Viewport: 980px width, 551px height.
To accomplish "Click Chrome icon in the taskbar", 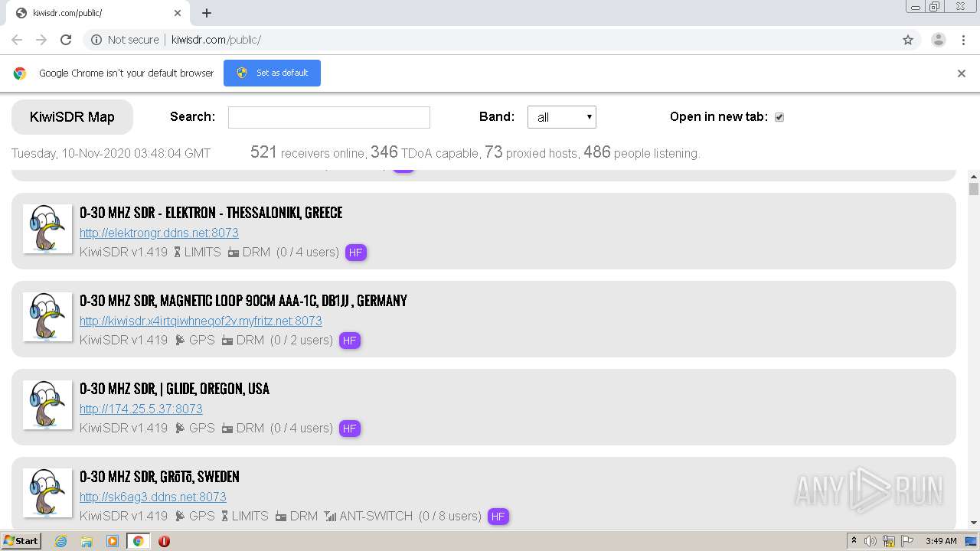I will point(139,541).
